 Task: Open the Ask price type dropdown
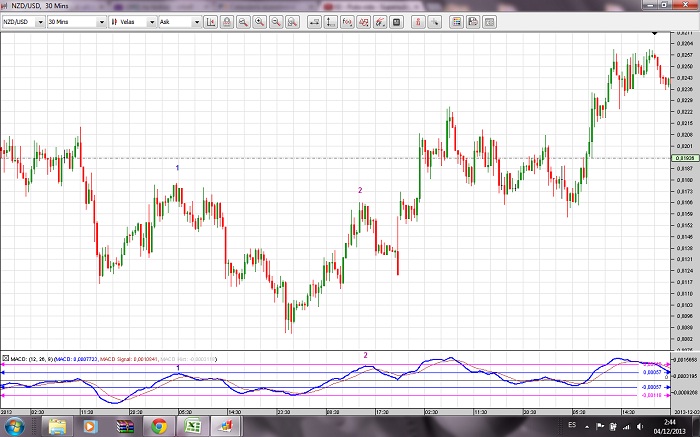coord(178,21)
